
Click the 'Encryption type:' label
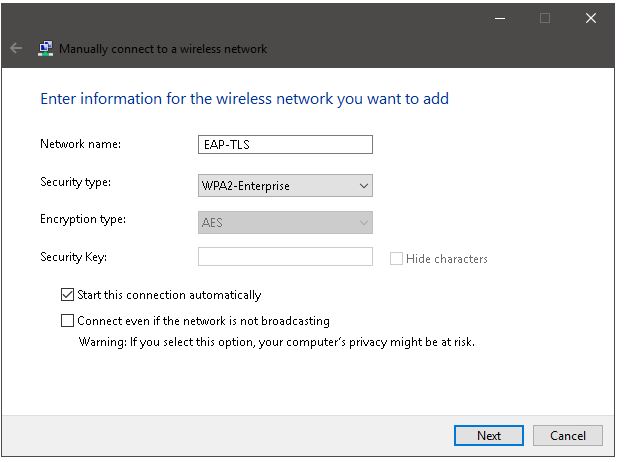tap(83, 219)
